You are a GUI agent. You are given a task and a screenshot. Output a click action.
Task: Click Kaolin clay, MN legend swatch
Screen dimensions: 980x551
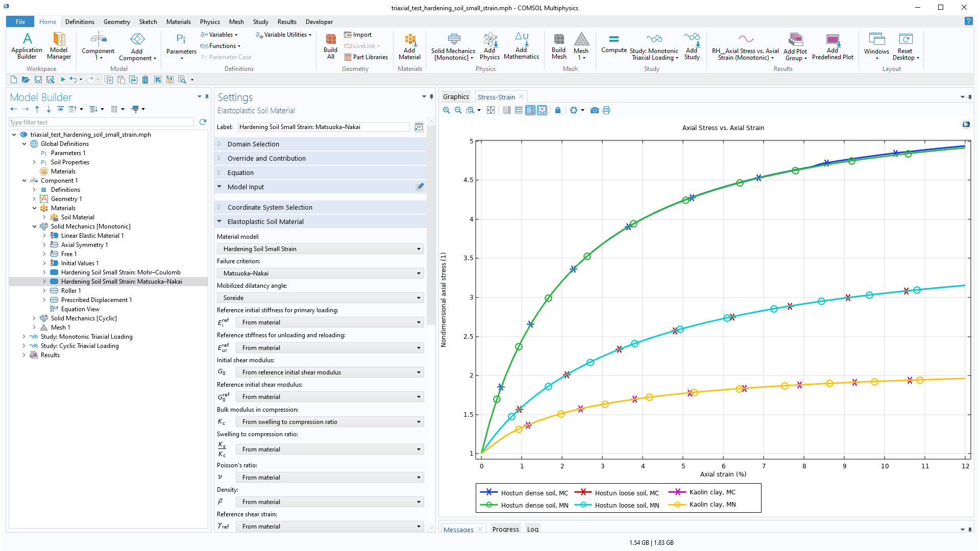tap(677, 505)
